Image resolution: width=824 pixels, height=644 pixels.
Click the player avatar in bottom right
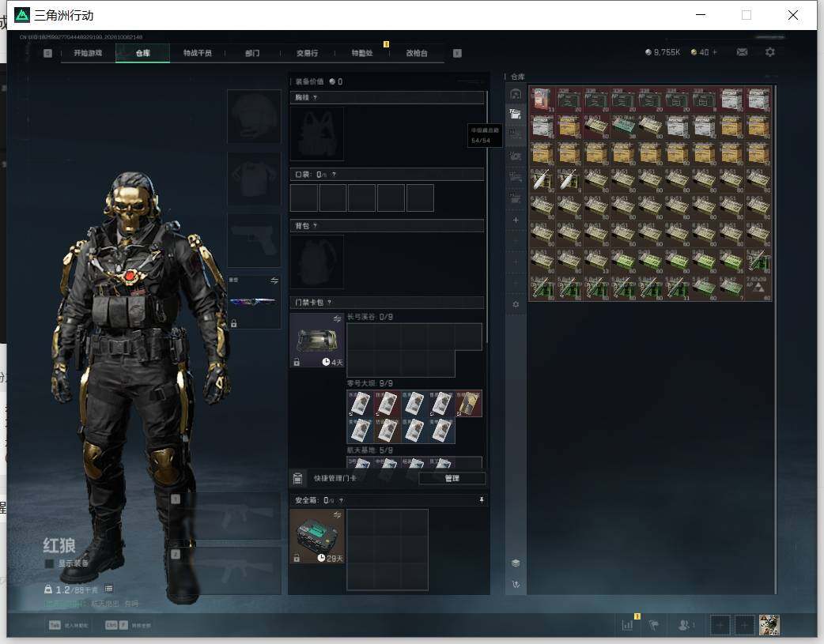[769, 625]
